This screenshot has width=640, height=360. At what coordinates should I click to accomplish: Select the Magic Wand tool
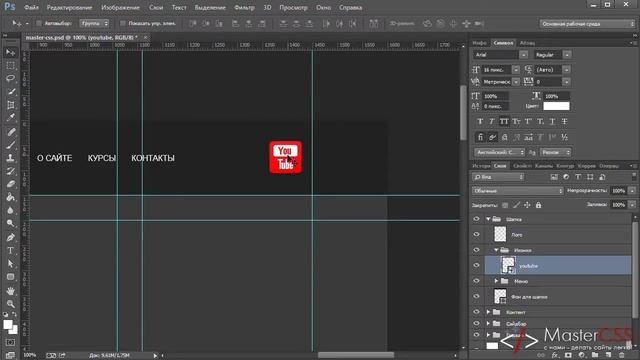(11, 91)
